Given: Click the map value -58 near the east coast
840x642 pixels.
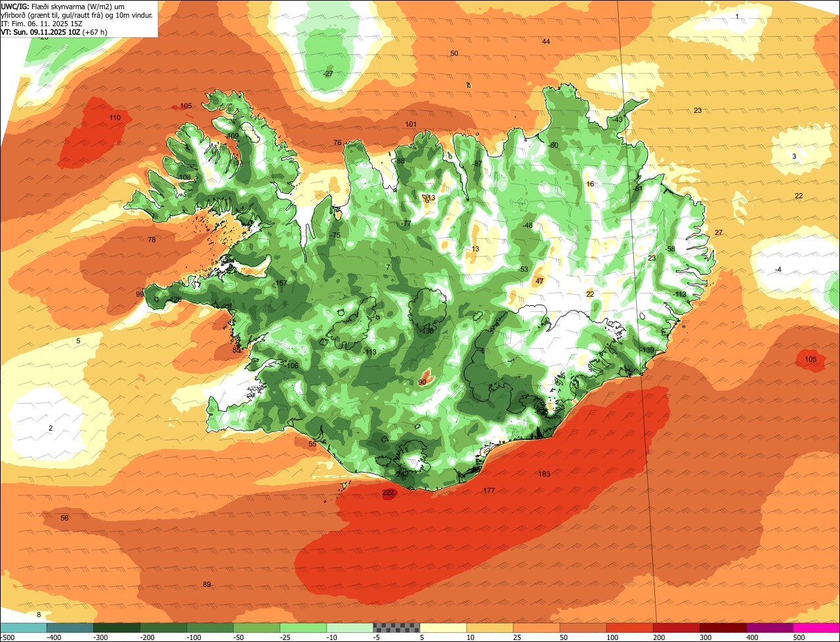Looking at the screenshot, I should (669, 249).
